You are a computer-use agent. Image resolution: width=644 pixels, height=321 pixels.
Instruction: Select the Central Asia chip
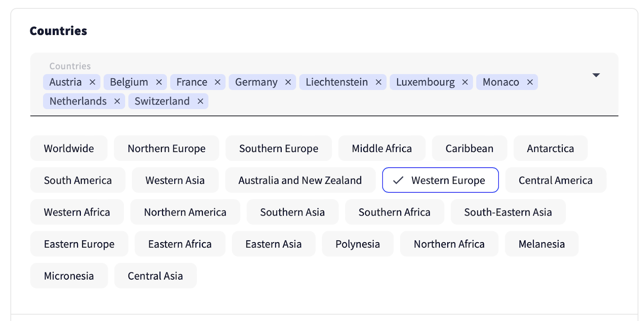point(155,276)
